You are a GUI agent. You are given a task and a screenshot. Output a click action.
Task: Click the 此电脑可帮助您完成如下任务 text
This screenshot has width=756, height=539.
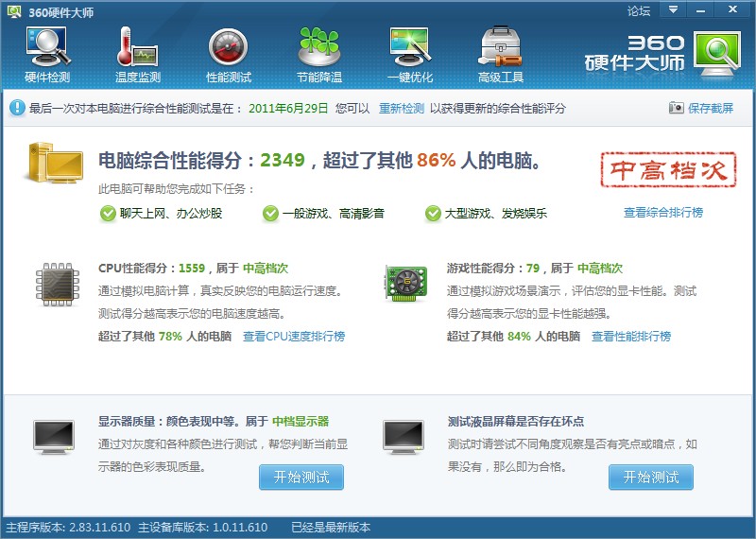click(x=177, y=189)
